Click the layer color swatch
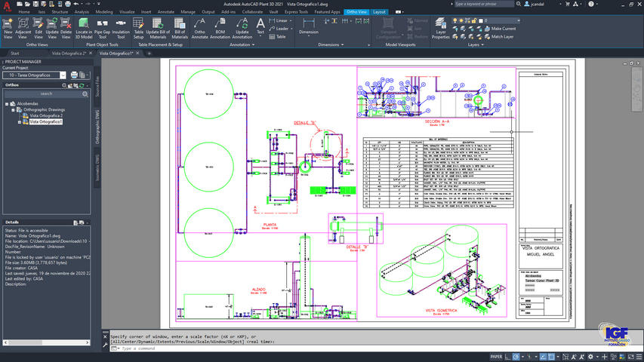 [480, 20]
